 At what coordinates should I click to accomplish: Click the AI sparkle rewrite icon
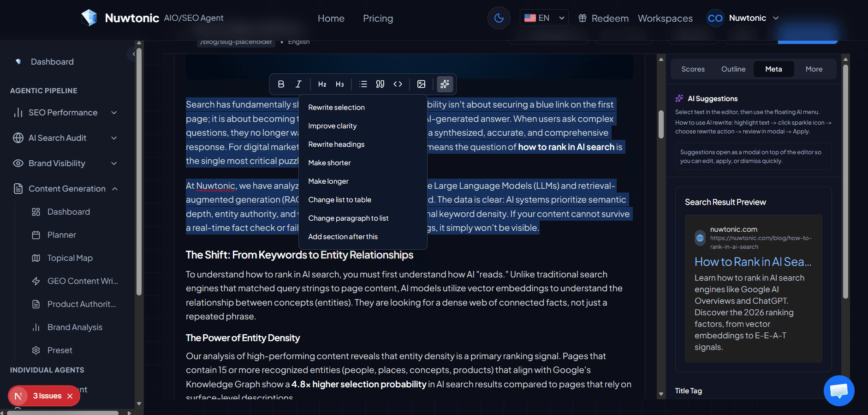pos(445,84)
